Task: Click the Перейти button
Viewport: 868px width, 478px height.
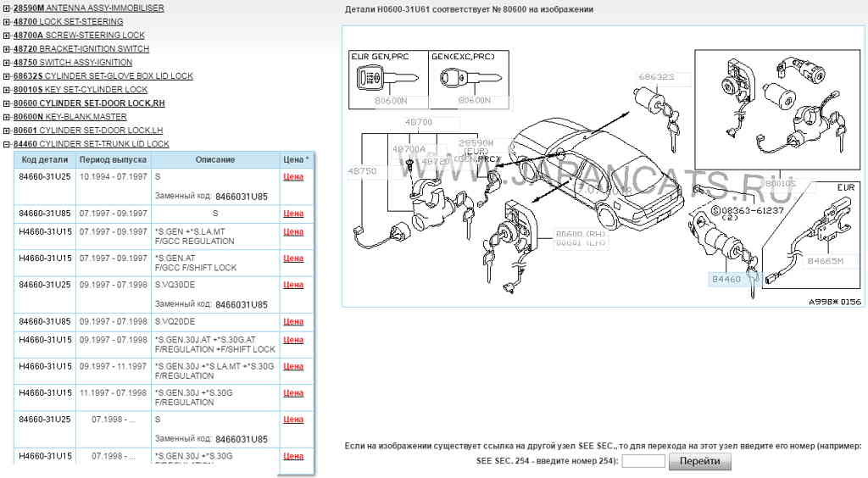Action: pos(699,462)
